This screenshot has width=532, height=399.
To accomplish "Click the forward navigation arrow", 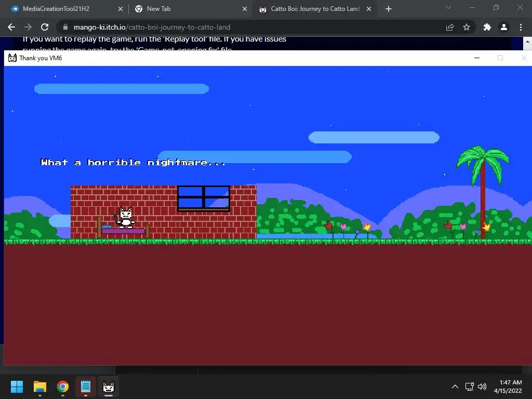I will (x=28, y=27).
